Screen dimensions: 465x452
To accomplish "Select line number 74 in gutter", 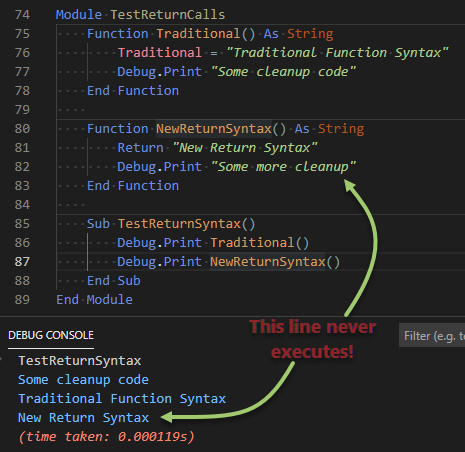I will (22, 15).
